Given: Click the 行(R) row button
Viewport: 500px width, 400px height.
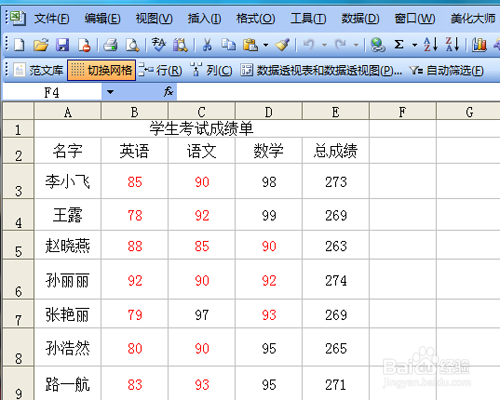Looking at the screenshot, I should [161, 70].
